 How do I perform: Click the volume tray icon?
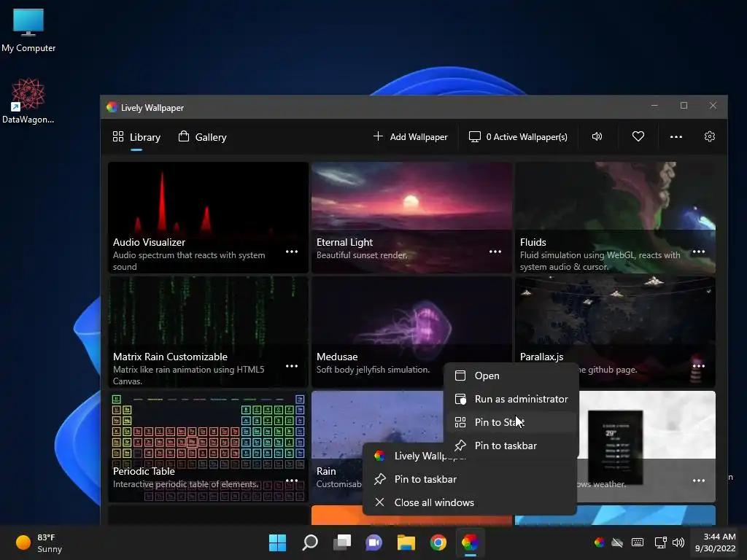tap(678, 542)
